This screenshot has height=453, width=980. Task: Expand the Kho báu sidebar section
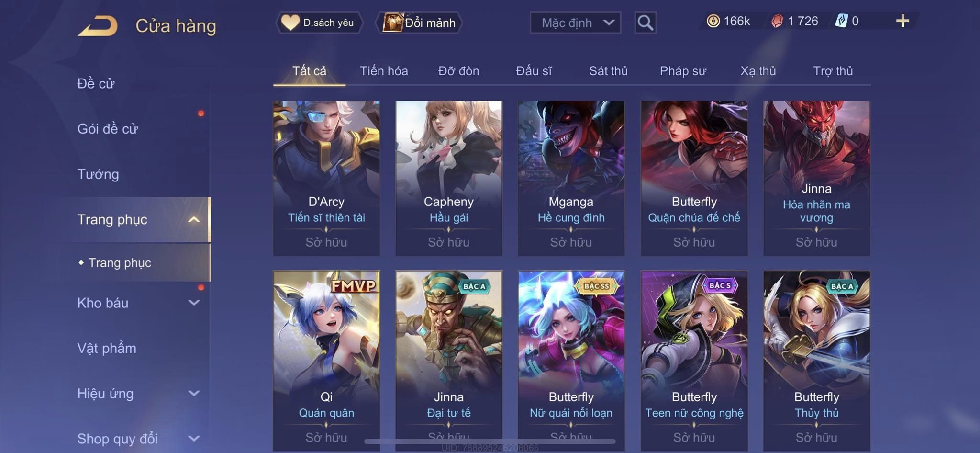point(194,303)
